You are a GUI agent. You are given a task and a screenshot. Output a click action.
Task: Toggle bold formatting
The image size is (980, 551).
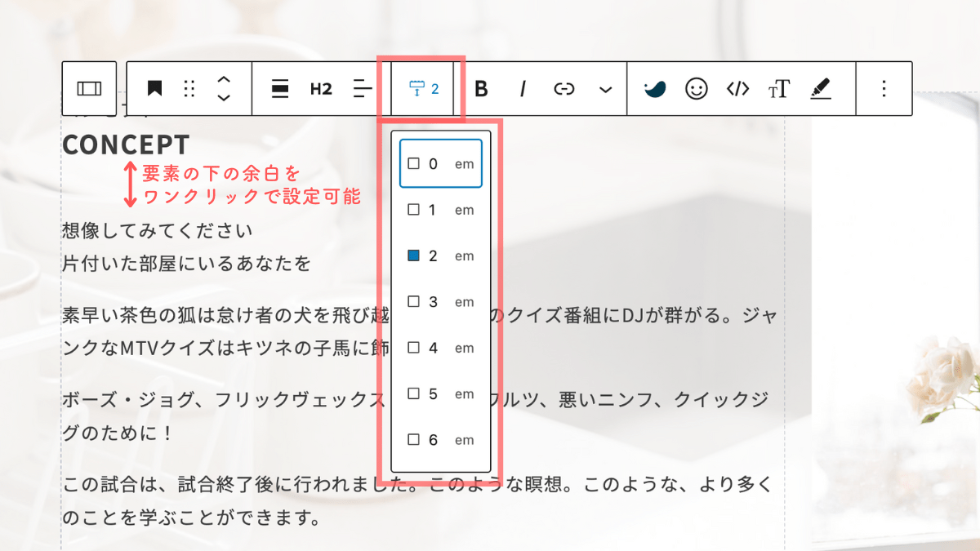click(x=481, y=88)
